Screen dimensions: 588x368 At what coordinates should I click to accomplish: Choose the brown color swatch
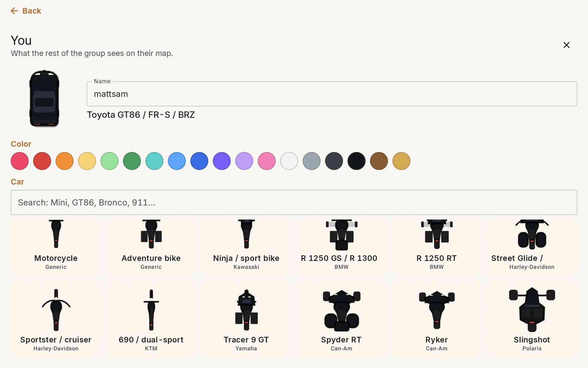[x=379, y=161]
